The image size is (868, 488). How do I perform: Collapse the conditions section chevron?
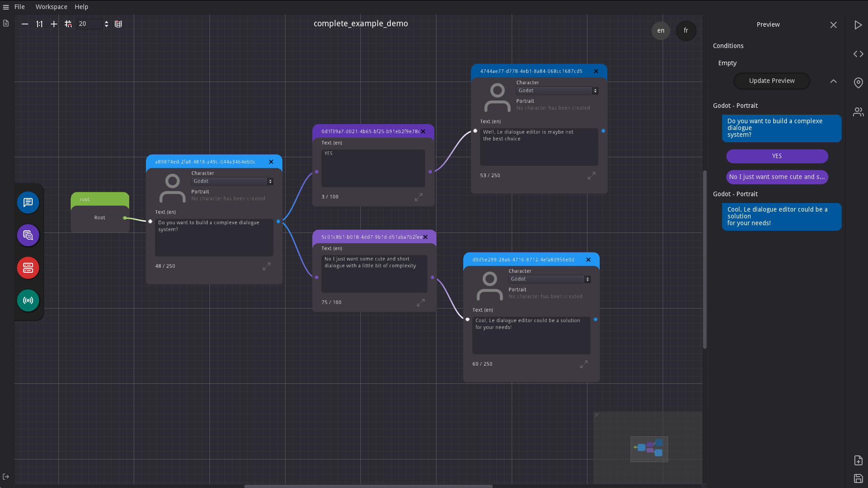834,81
